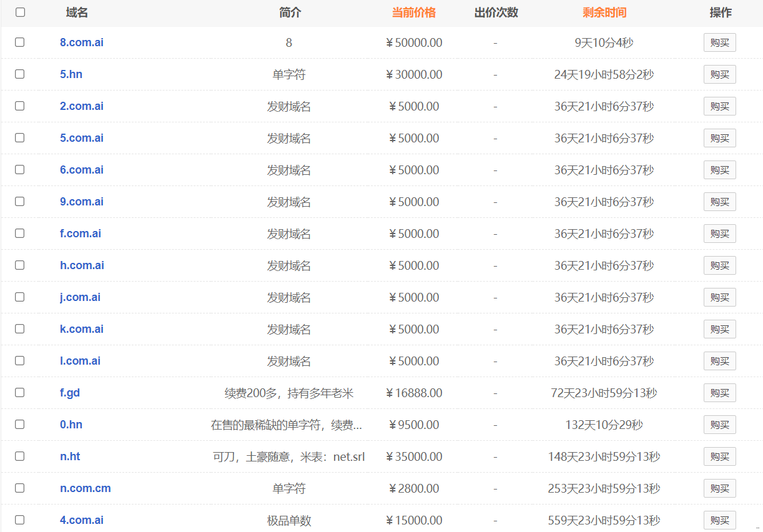Sort by 剩余时间 column header
The width and height of the screenshot is (763, 532).
coord(604,12)
